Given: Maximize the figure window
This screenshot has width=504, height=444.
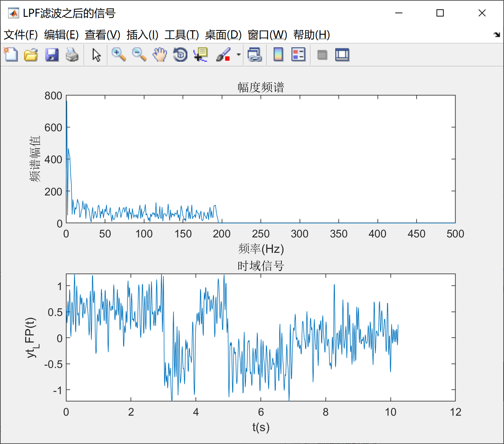Looking at the screenshot, I should pyautogui.click(x=440, y=13).
